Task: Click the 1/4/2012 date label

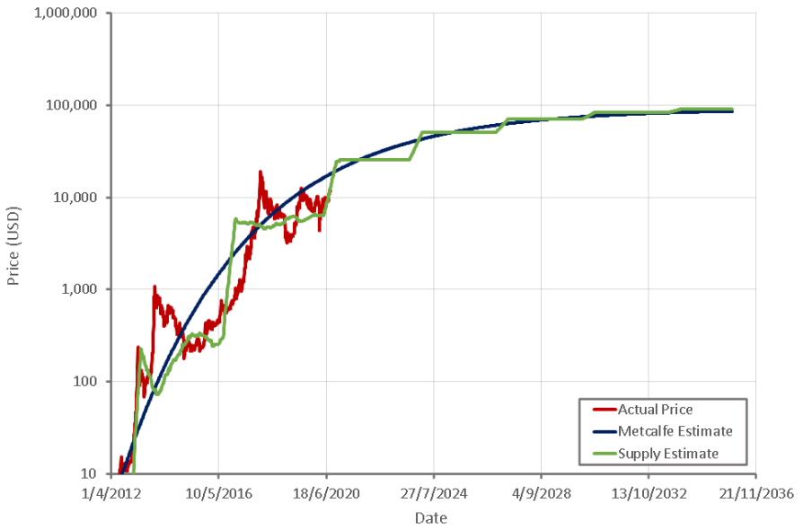Action: (111, 493)
